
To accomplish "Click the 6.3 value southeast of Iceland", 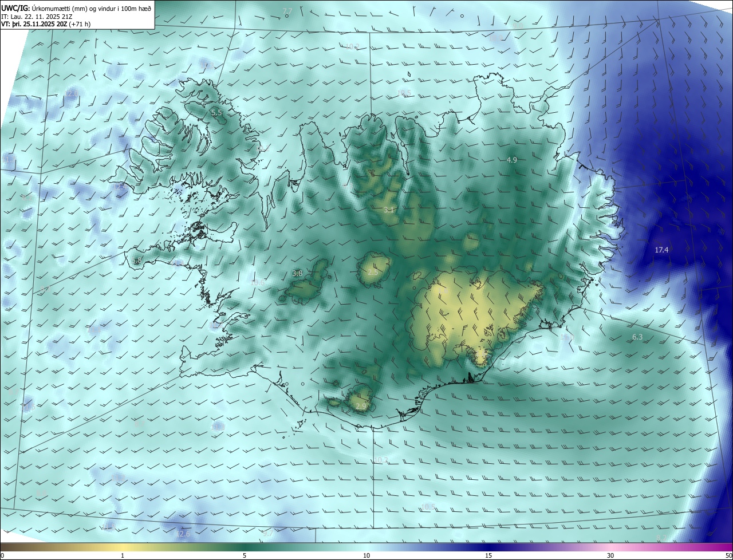I will (637, 337).
